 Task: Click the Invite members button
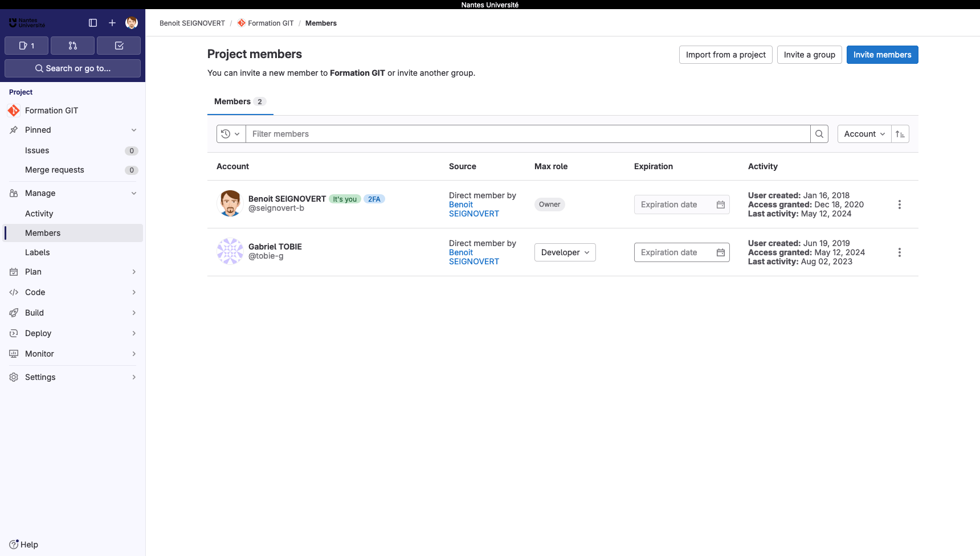[882, 55]
